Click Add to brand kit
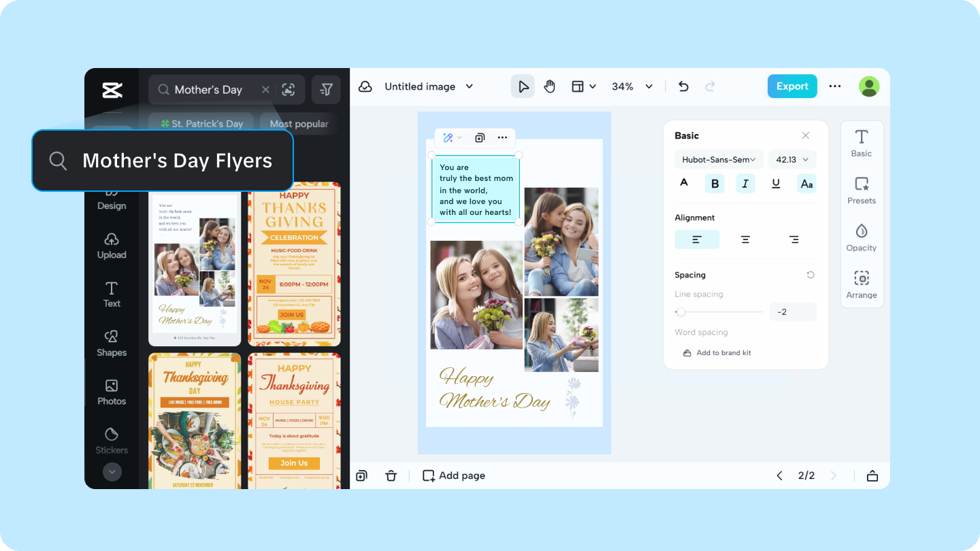Viewport: 980px width, 551px height. coord(717,353)
